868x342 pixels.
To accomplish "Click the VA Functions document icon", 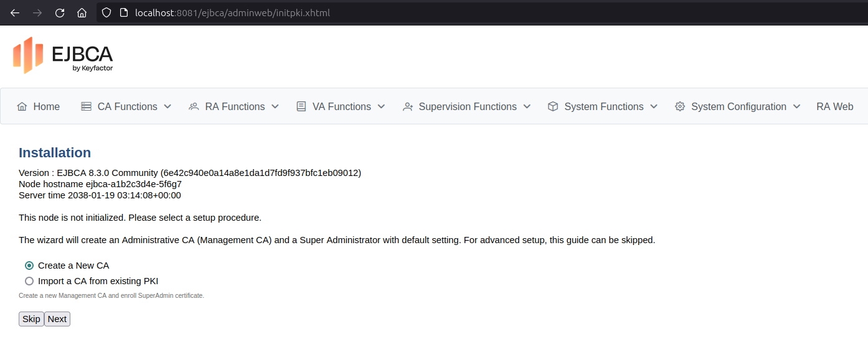I will click(301, 107).
